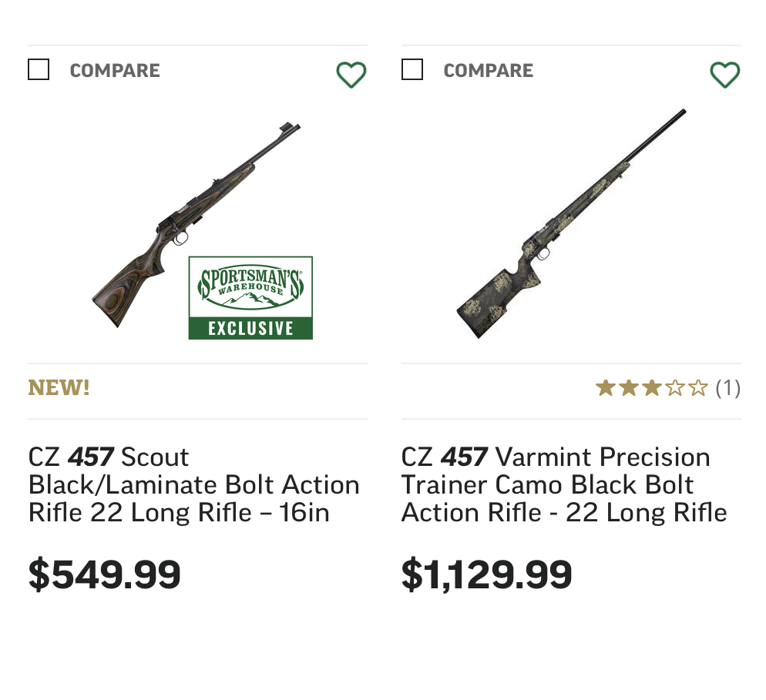Image resolution: width=766 pixels, height=700 pixels.
Task: Click the NEW! tag on the Scout
Action: (59, 388)
